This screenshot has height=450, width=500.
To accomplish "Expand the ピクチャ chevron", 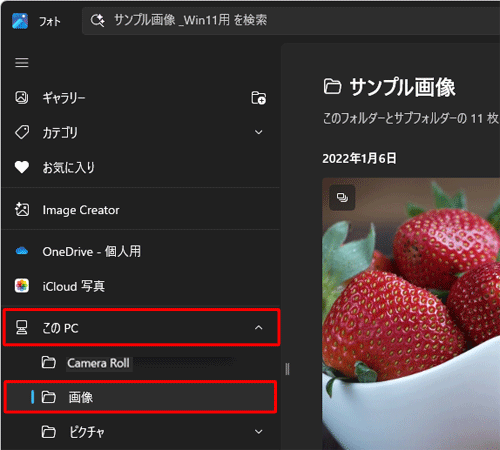I will [259, 432].
